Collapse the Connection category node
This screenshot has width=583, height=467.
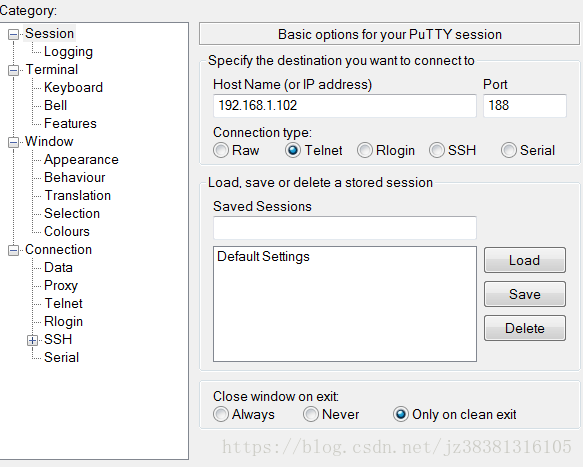(13, 250)
